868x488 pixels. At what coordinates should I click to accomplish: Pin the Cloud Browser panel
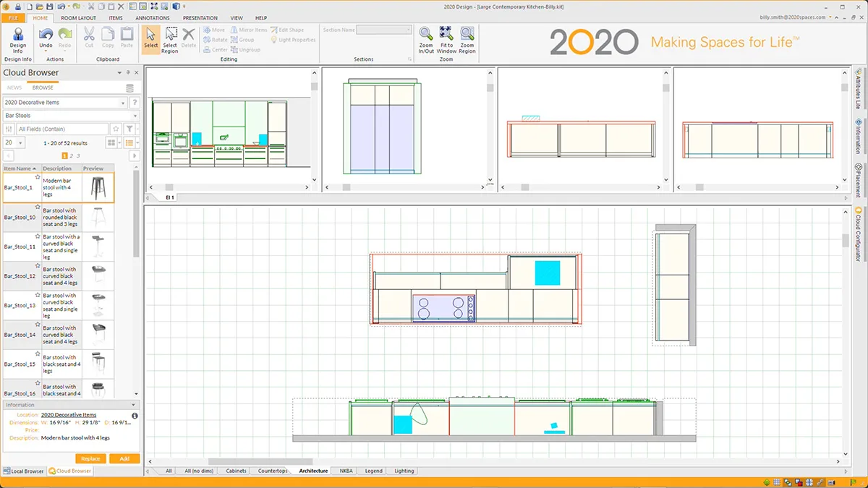point(128,73)
